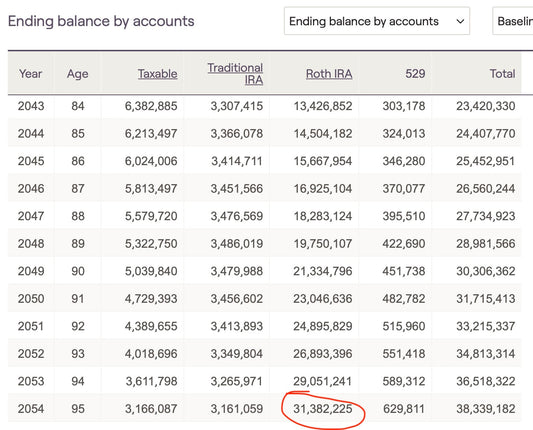Select year cell 2052
The height and width of the screenshot is (430, 533).
[x=31, y=354]
